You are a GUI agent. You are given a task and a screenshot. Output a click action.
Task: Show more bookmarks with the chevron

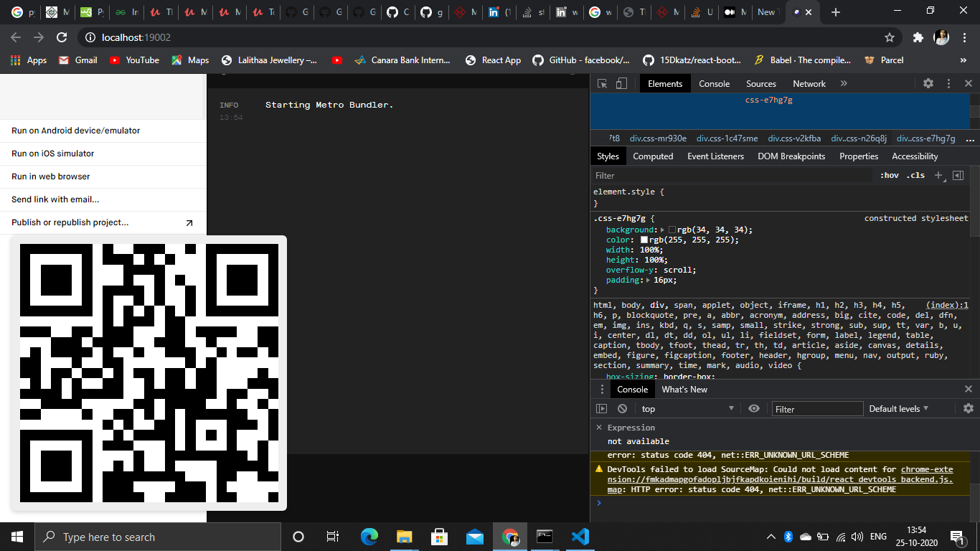[963, 60]
